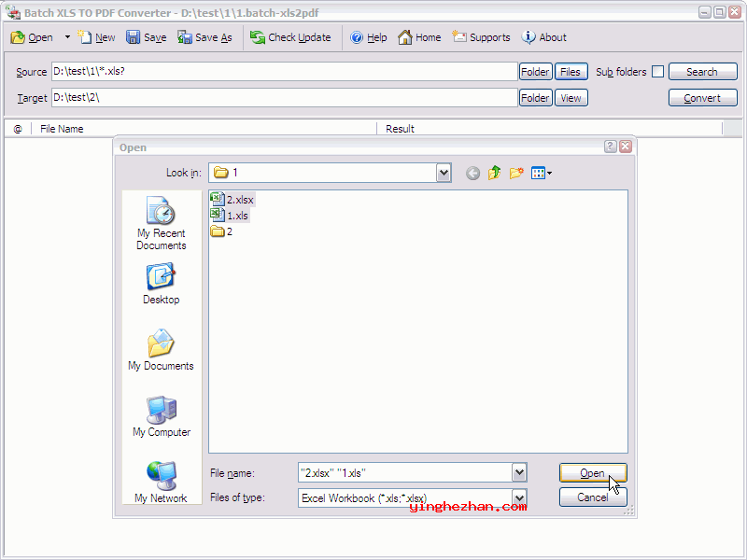Open Supports from the toolbar
Screen dimensions: 747x560
pos(459,37)
